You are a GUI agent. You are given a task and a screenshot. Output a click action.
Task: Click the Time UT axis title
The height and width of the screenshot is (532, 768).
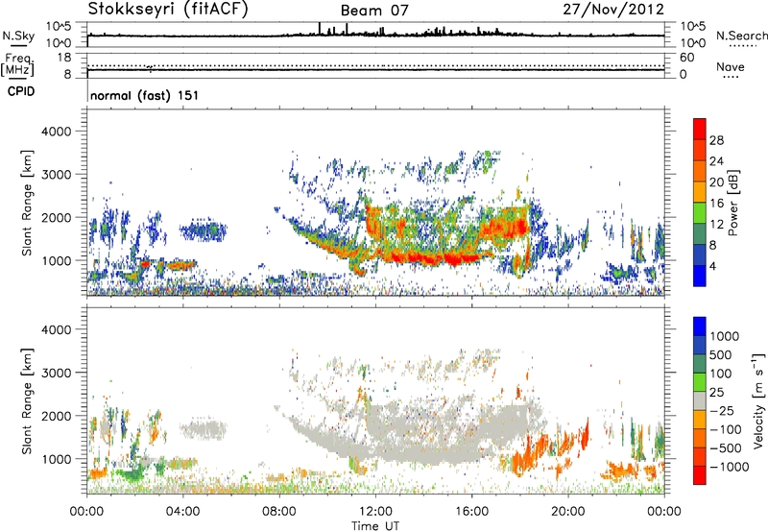coord(375,526)
